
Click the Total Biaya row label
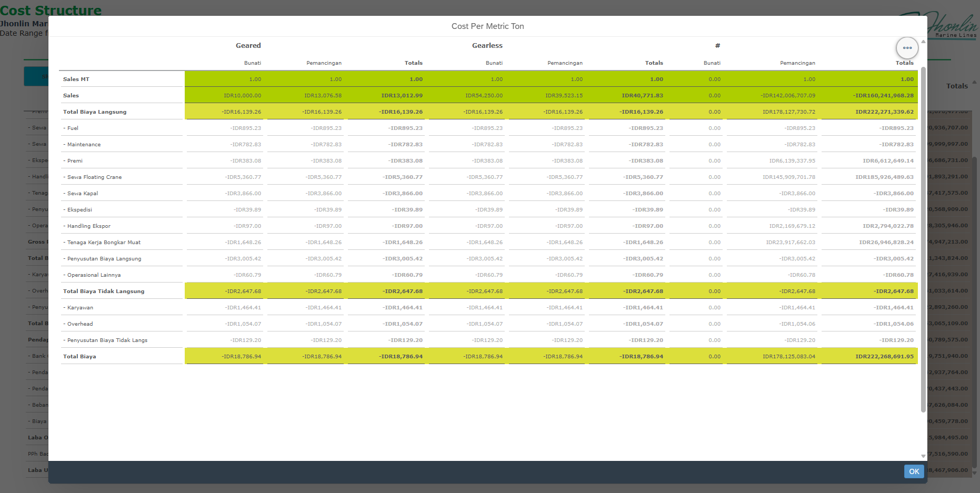pos(79,356)
